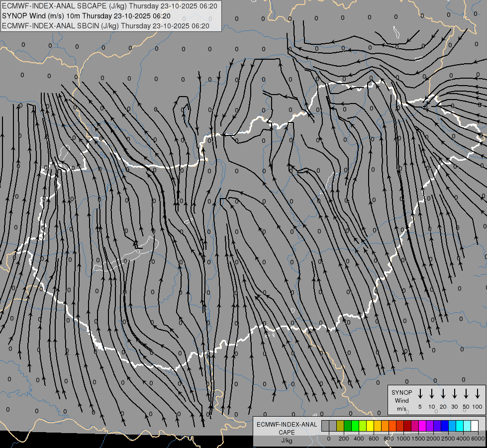Select the bright magenta CAPE legend swatch
This screenshot has height=448, width=487.
(x=423, y=426)
